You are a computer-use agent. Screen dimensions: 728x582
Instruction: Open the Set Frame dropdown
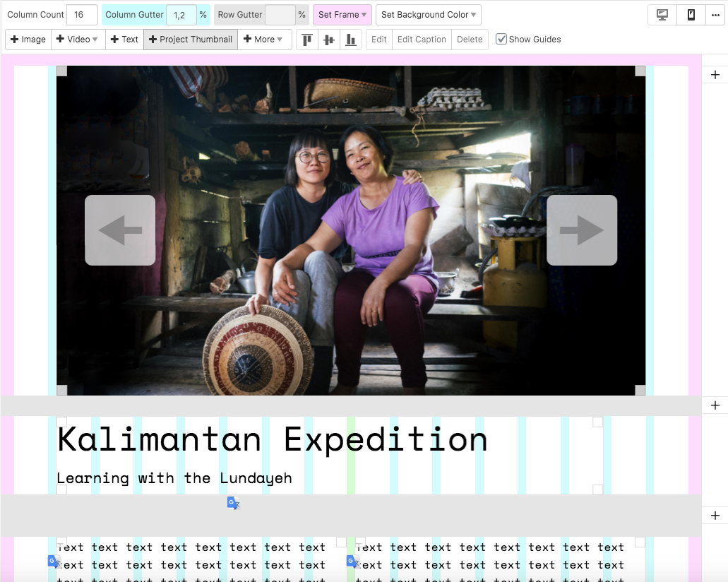coord(342,15)
